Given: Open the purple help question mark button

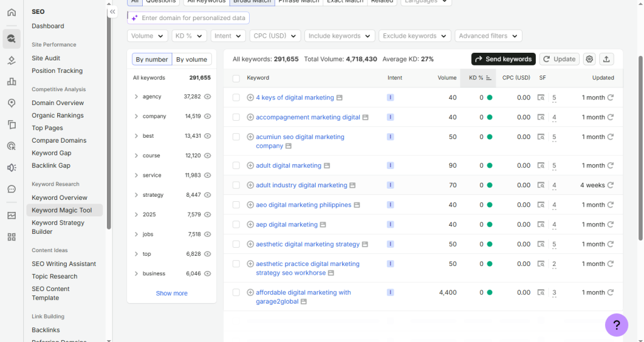Looking at the screenshot, I should 616,325.
